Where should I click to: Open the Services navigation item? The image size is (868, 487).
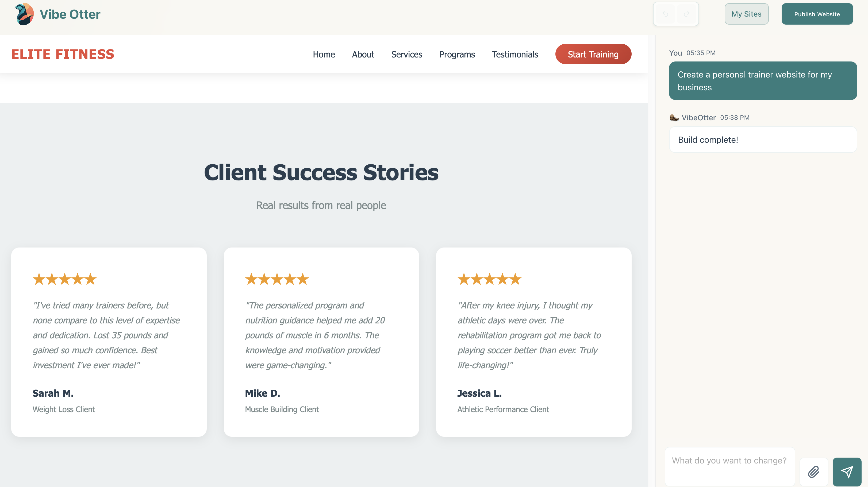(x=406, y=54)
